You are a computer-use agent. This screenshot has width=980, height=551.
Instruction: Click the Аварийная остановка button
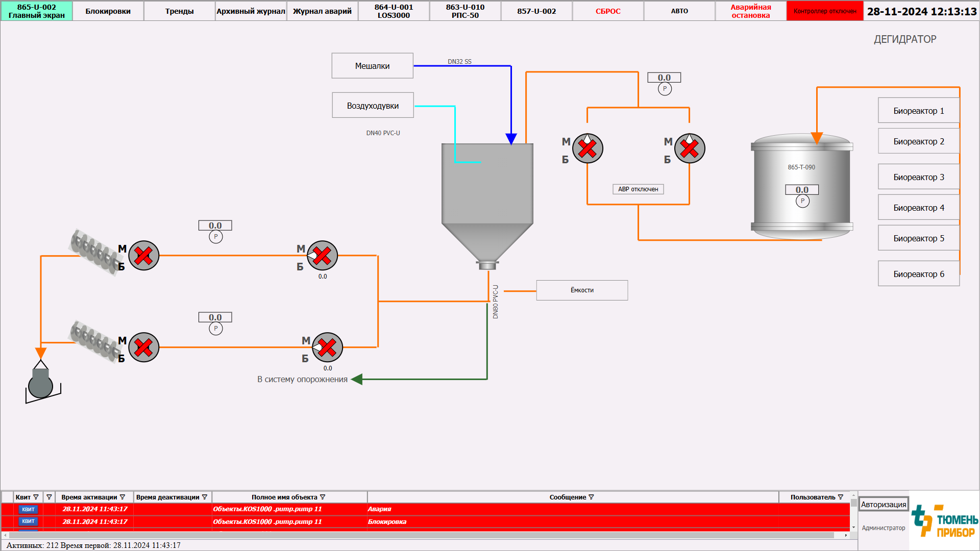(750, 11)
